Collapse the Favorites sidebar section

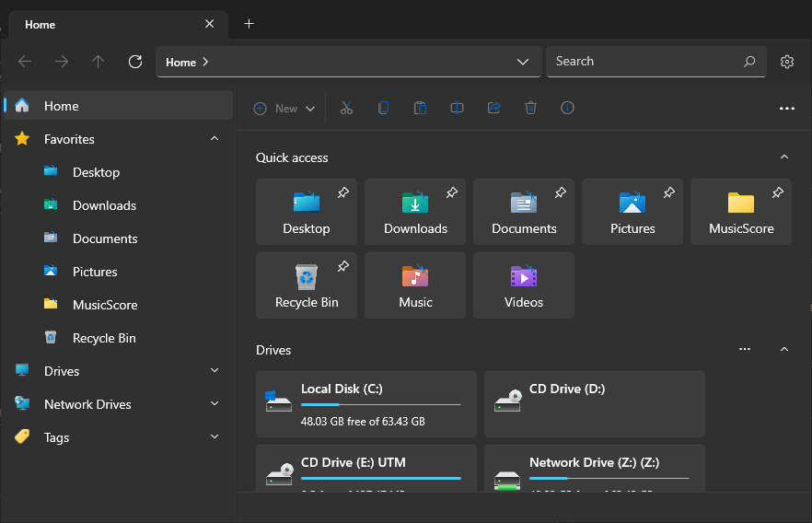coord(215,138)
